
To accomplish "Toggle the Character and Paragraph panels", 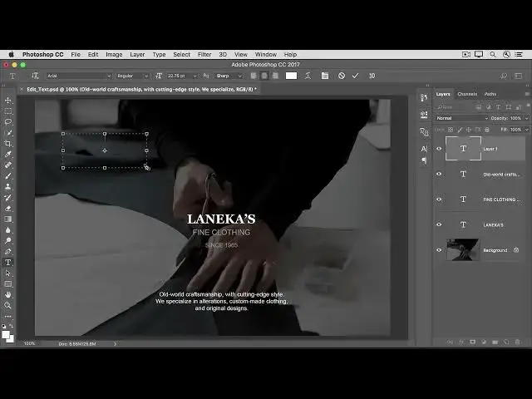I will [325, 76].
